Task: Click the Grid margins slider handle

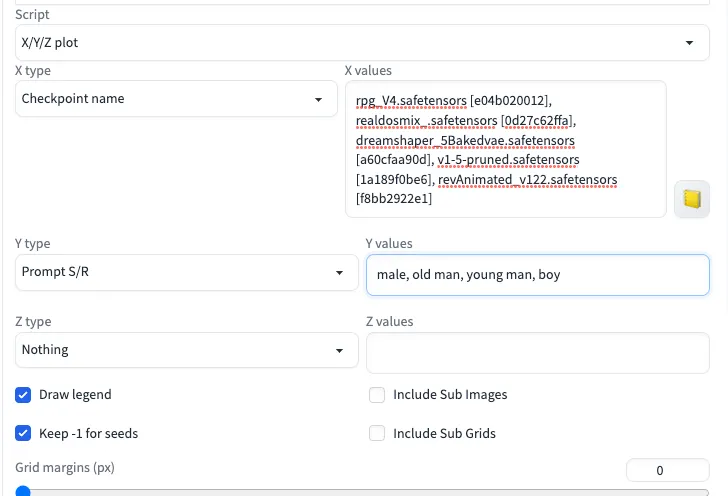Action: coord(23,492)
